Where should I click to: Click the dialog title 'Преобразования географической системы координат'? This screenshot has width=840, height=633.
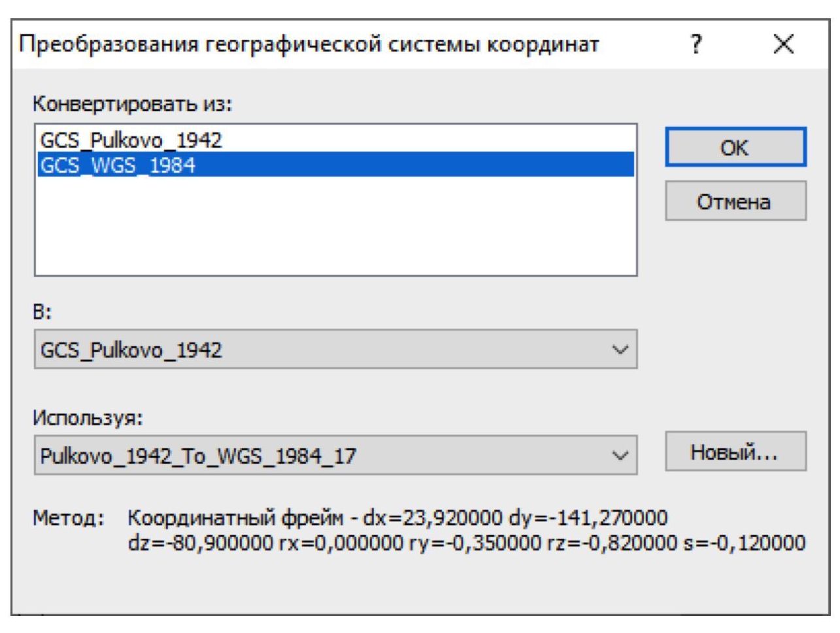(309, 44)
